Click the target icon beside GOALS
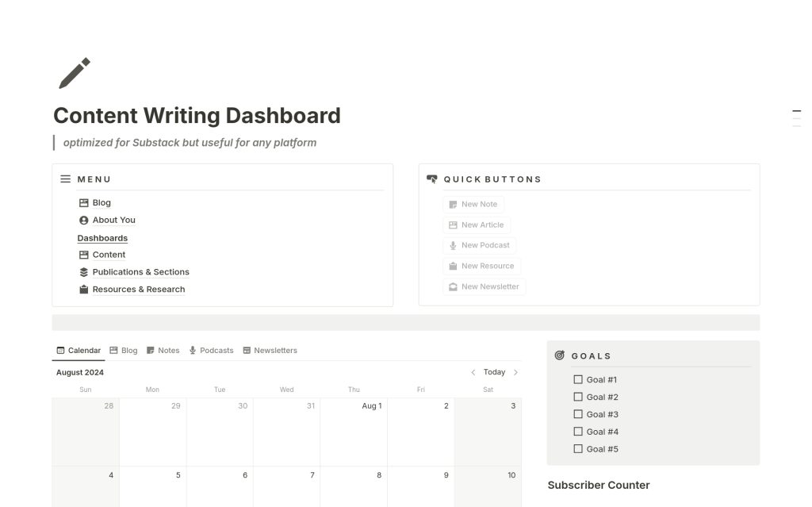This screenshot has height=507, width=812. 560,355
